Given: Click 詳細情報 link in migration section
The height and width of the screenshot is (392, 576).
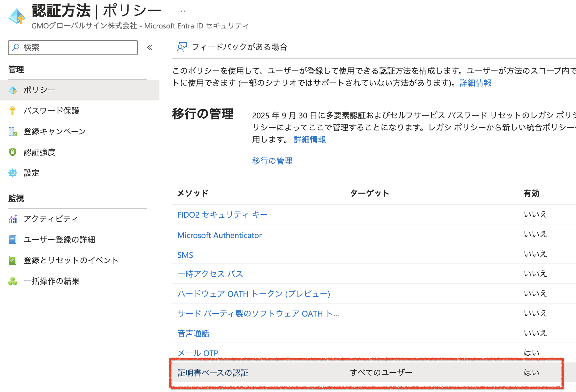Looking at the screenshot, I should click(x=310, y=140).
